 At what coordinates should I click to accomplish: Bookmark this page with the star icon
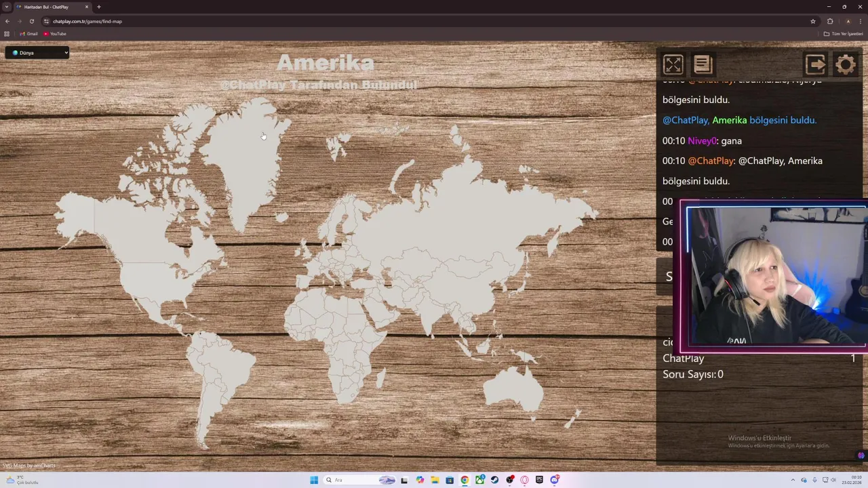813,21
